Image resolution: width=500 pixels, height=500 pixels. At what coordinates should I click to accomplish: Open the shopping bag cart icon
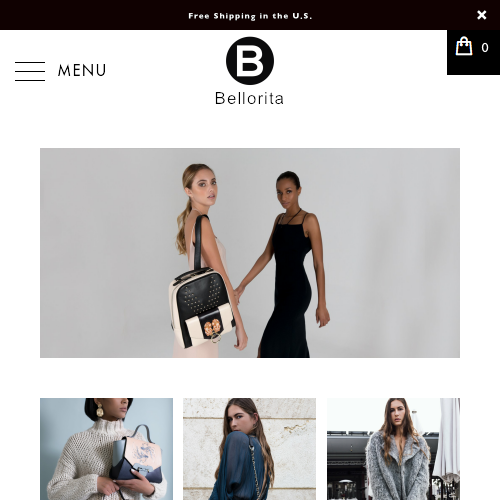(x=464, y=46)
